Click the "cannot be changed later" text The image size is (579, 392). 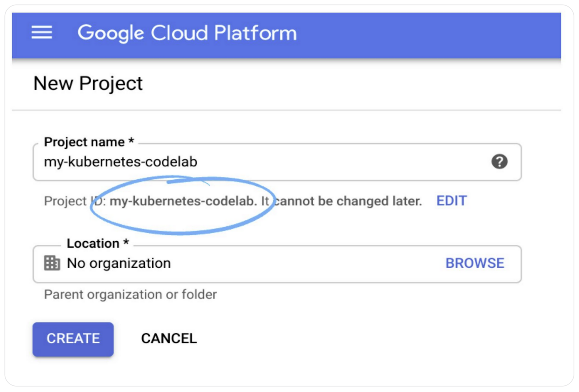pos(348,201)
